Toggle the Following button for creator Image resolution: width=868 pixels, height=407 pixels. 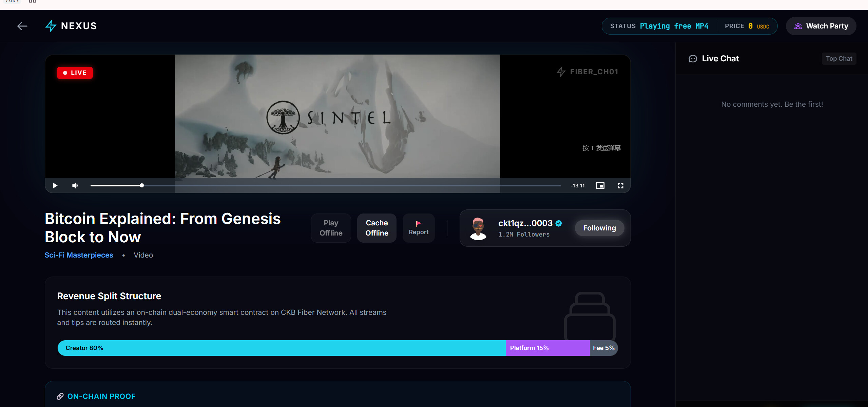point(599,228)
